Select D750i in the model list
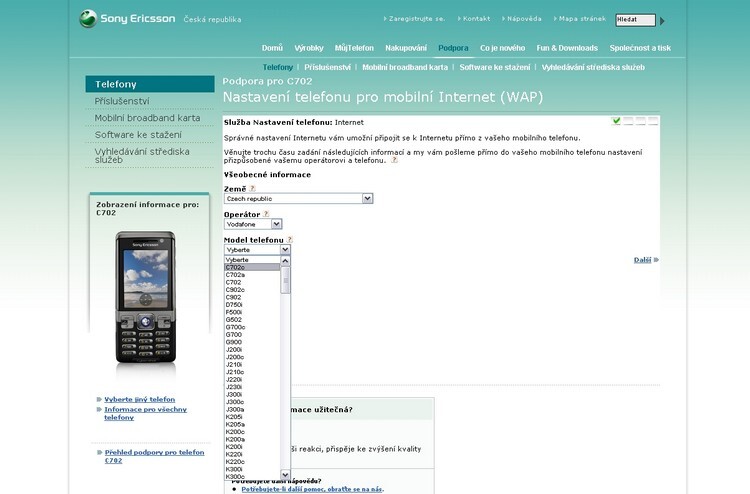This screenshot has height=494, width=750. tap(252, 305)
